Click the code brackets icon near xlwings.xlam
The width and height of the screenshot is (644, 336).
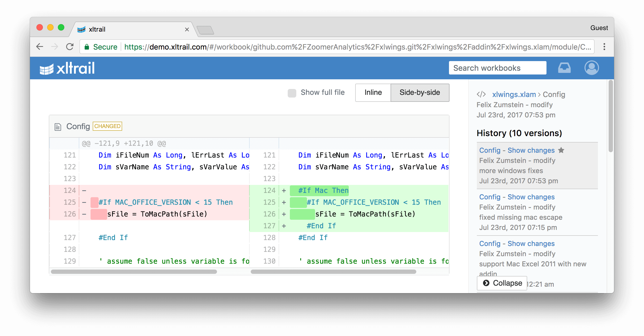pyautogui.click(x=481, y=94)
